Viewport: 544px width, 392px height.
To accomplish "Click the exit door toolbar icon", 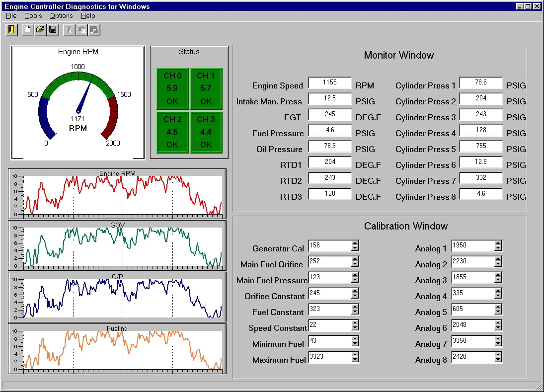I will tap(11, 30).
